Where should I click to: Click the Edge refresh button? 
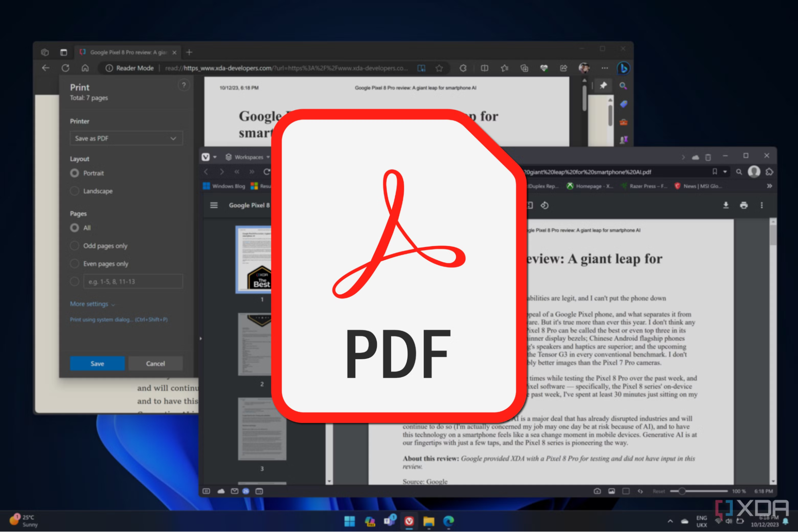65,68
